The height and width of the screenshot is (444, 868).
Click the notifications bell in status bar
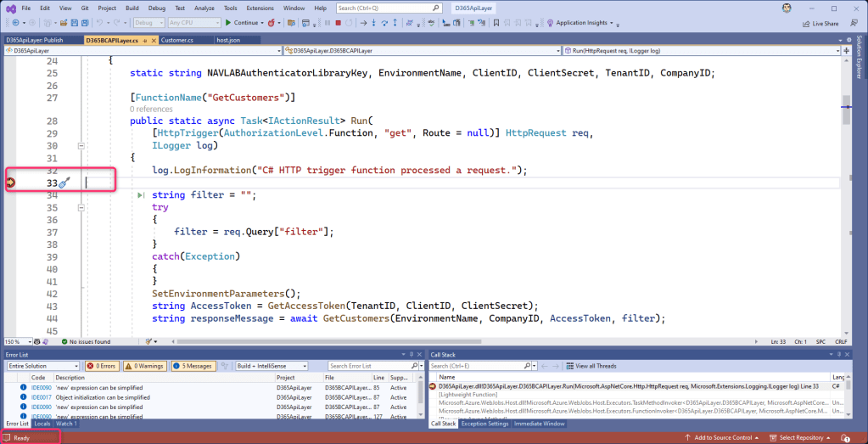click(x=845, y=438)
